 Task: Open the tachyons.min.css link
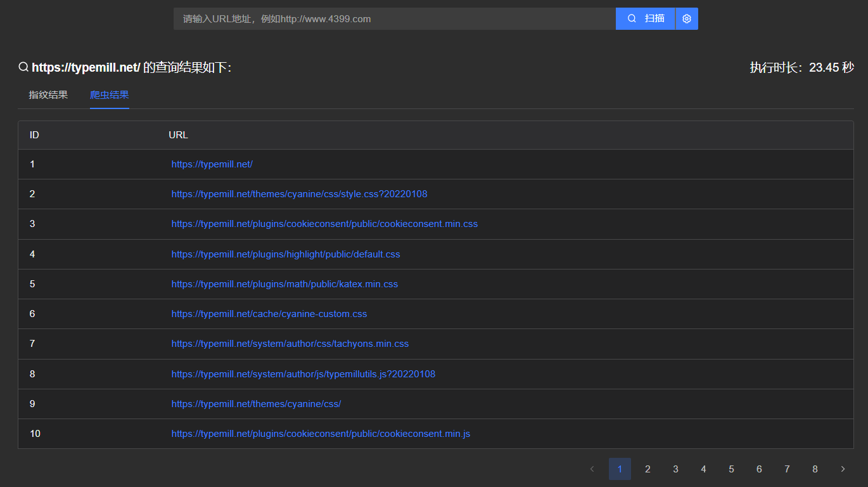[290, 344]
